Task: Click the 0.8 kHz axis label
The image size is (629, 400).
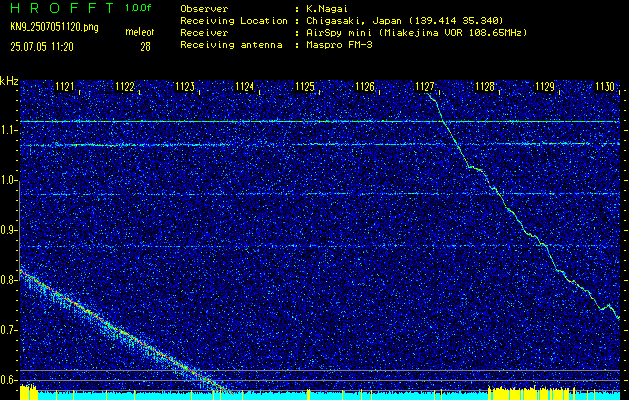Action: pos(8,280)
